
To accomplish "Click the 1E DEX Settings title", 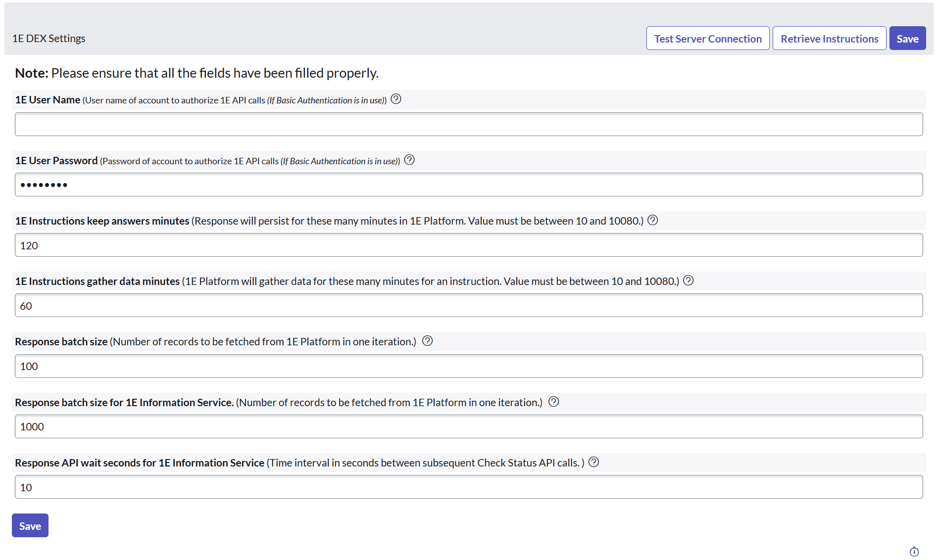I will point(49,39).
